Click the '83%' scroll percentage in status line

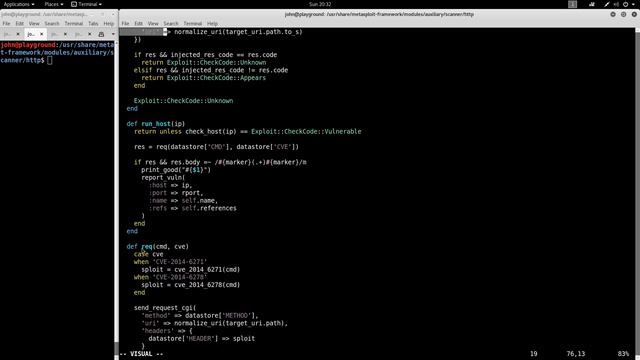click(623, 354)
